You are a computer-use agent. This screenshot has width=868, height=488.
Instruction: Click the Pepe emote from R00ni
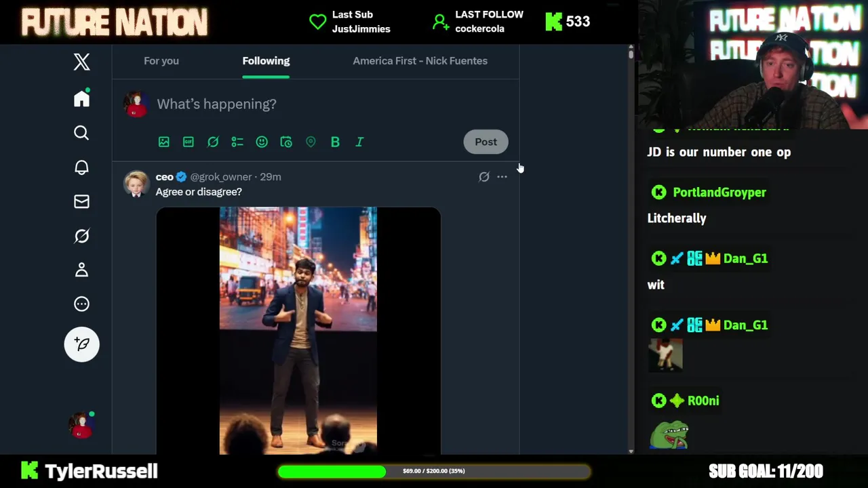(x=669, y=435)
